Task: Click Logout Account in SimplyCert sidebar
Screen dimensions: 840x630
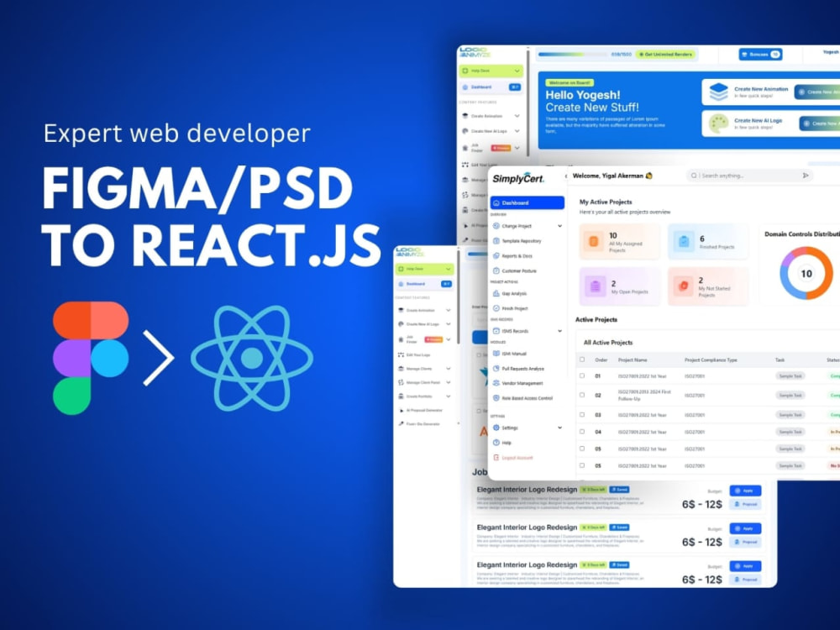Action: (x=517, y=458)
